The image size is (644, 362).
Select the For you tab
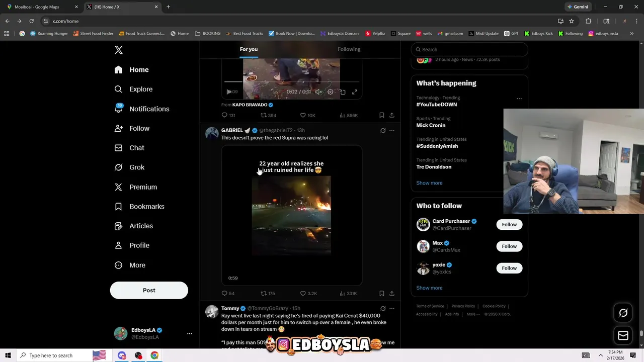[x=249, y=49]
